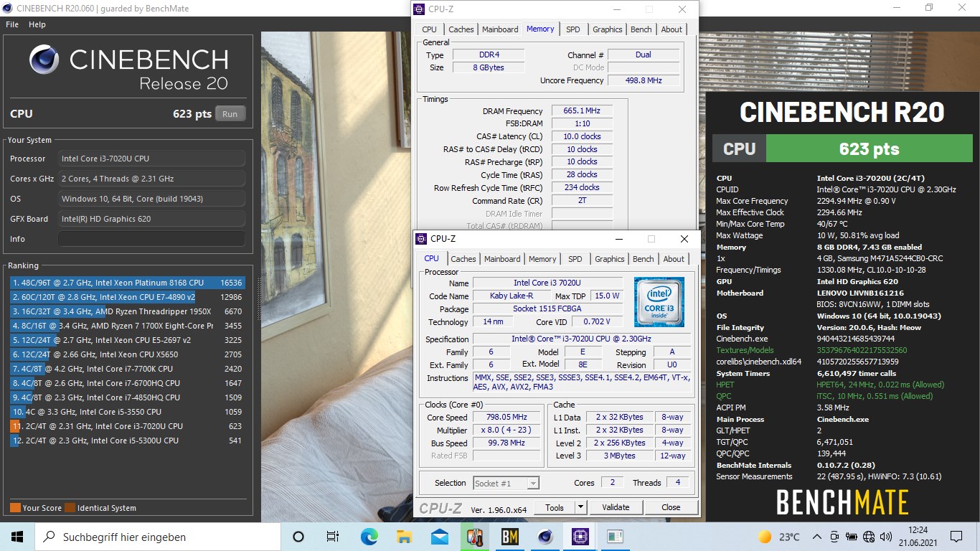The width and height of the screenshot is (980, 551).
Task: Open Mainboard tab in Memory window
Action: (x=500, y=29)
